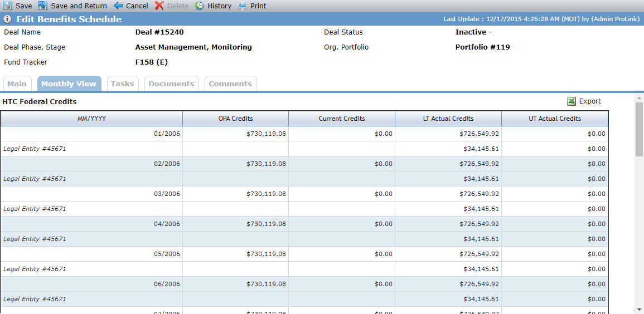Click the Current Credits column header
The width and height of the screenshot is (644, 314).
point(342,119)
